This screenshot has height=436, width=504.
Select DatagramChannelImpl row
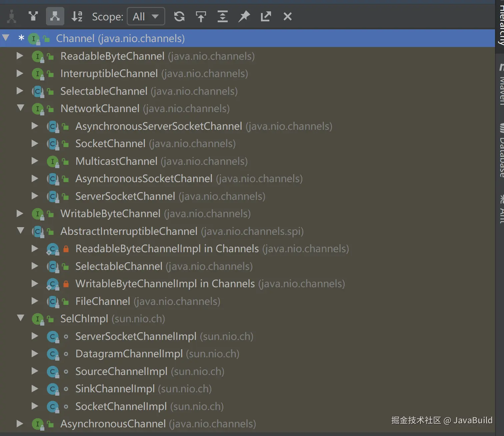247,354
